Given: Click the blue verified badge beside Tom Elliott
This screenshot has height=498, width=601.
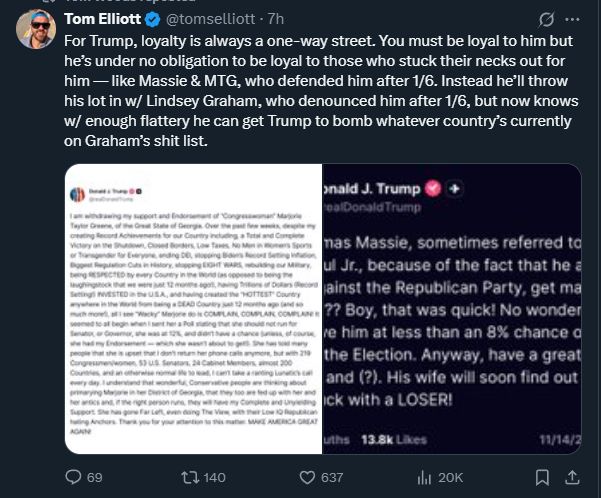Looking at the screenshot, I should 153,19.
